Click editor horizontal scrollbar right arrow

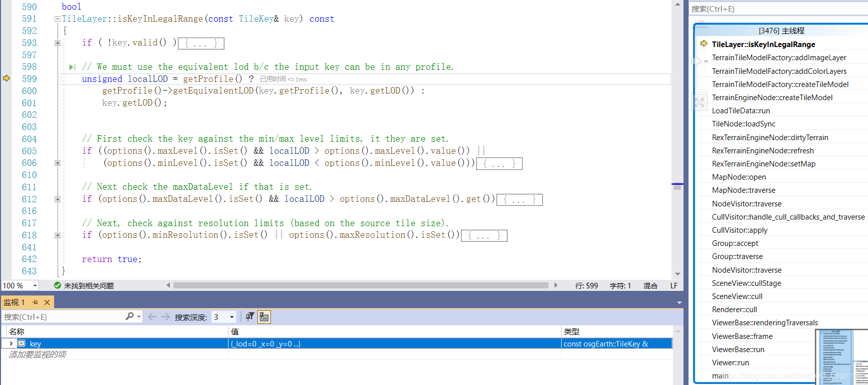pyautogui.click(x=556, y=285)
